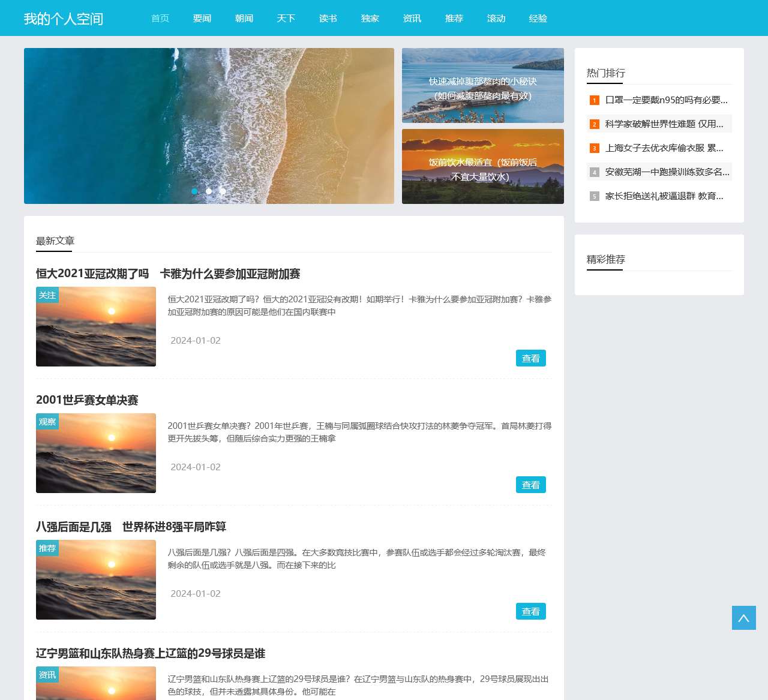Viewport: 768px width, 700px height.
Task: Click the 恒大2021亚冠 article summary text
Action: pyautogui.click(x=359, y=305)
